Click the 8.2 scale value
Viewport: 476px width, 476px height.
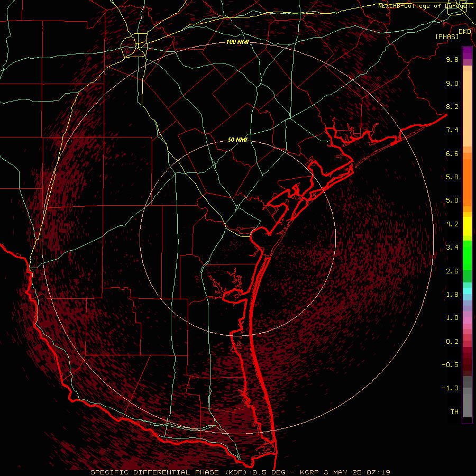point(452,106)
